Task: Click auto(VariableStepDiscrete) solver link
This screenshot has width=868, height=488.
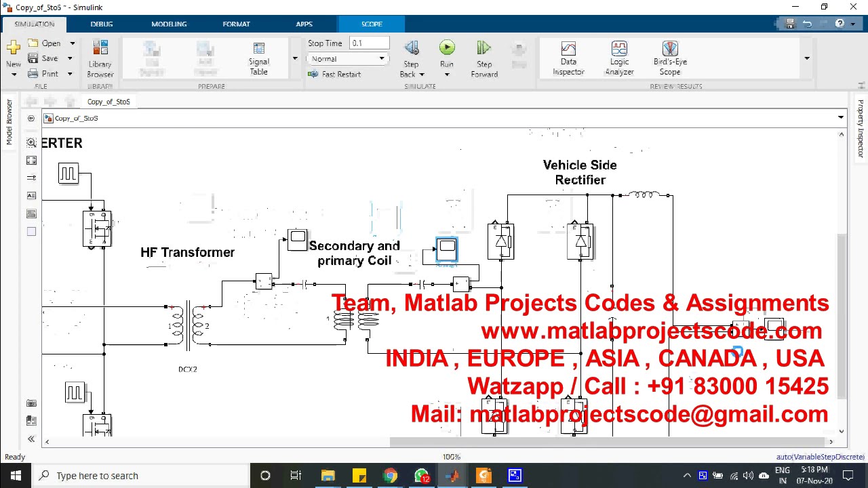Action: [x=820, y=457]
